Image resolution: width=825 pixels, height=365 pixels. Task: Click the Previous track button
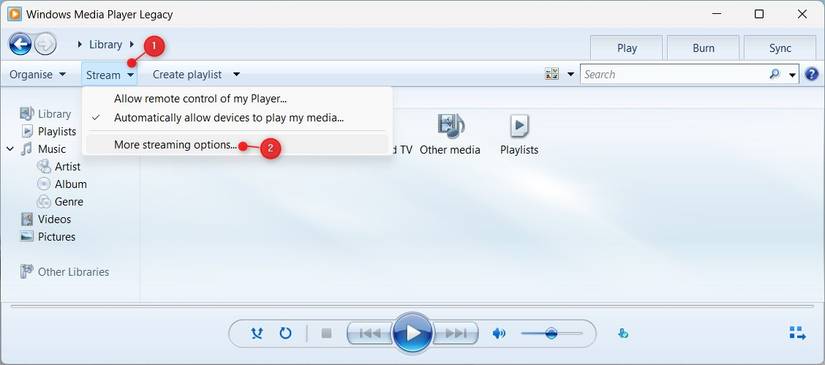[369, 333]
